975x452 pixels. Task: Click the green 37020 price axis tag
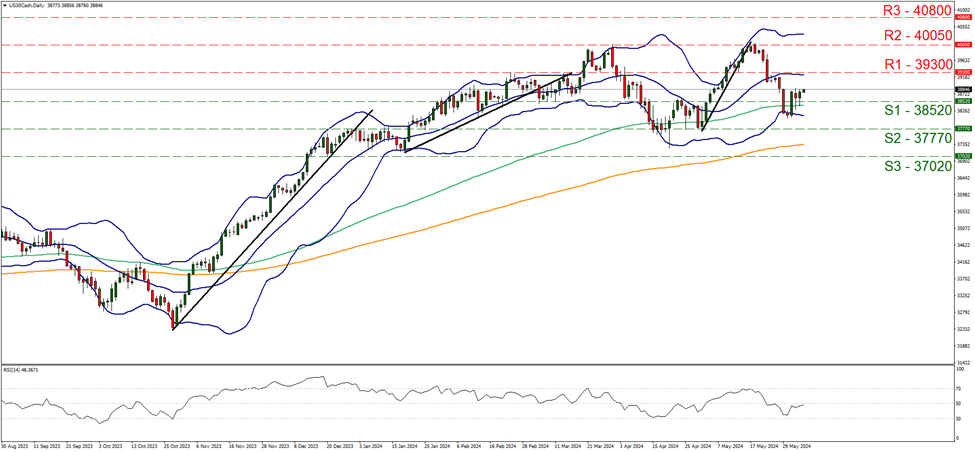point(963,156)
